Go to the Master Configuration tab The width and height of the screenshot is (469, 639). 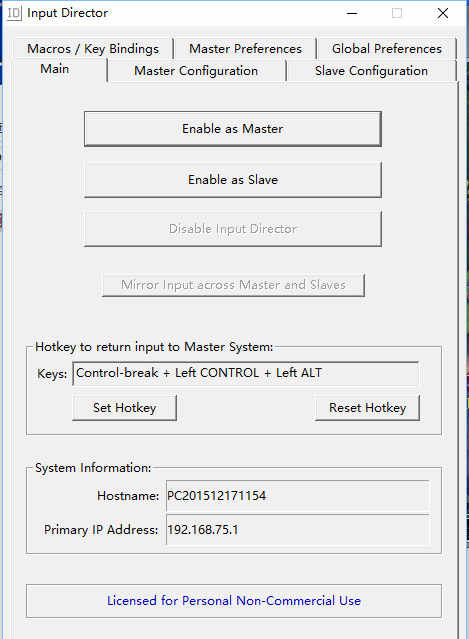tap(196, 71)
